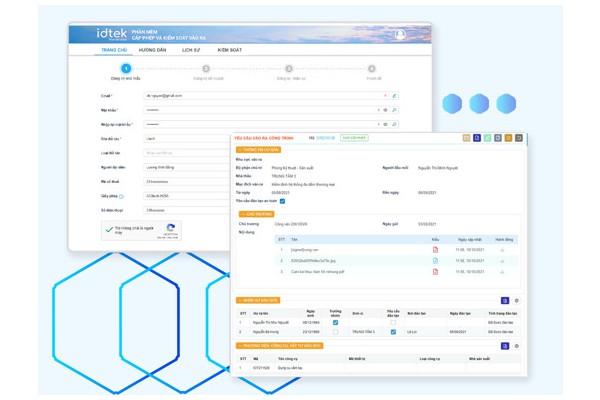Click the blue image icon in file row 2
Viewport: 600px width, 400px height.
point(435,261)
